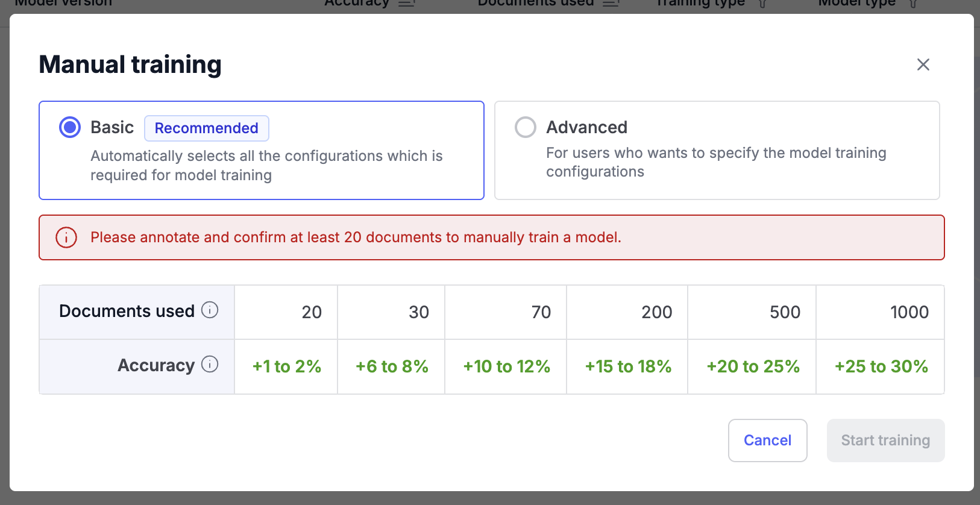Select the Basic training radio button
Viewport: 980px width, 505px height.
70,127
